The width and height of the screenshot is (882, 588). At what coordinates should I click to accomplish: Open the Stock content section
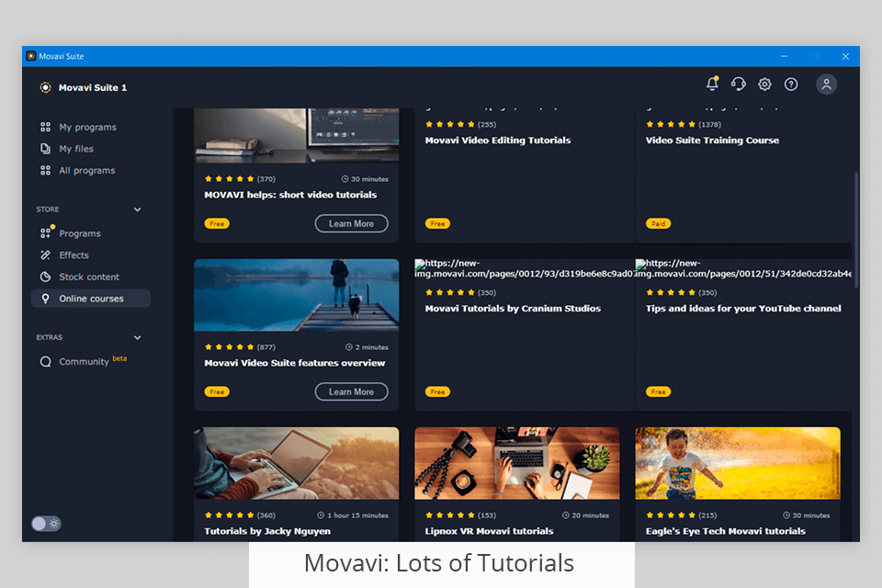point(89,277)
